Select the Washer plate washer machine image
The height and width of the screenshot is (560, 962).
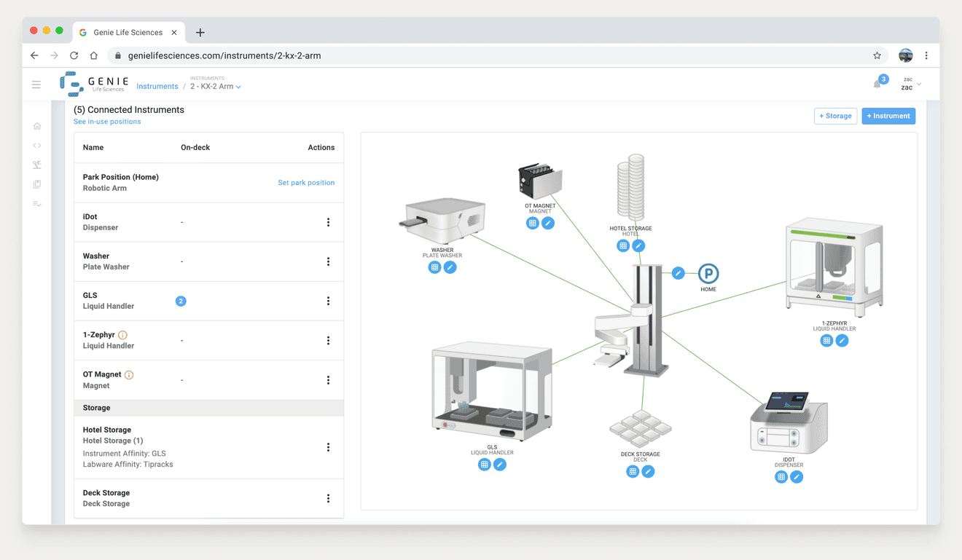click(442, 221)
